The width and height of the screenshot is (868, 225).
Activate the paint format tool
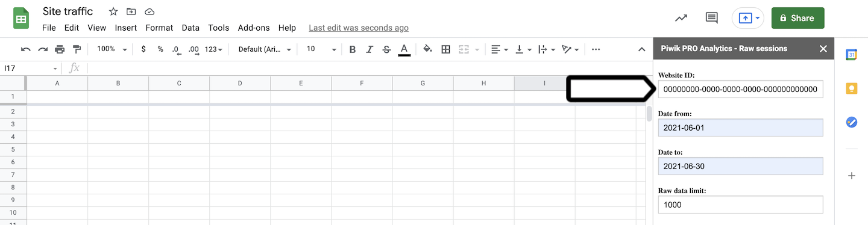[x=77, y=49]
